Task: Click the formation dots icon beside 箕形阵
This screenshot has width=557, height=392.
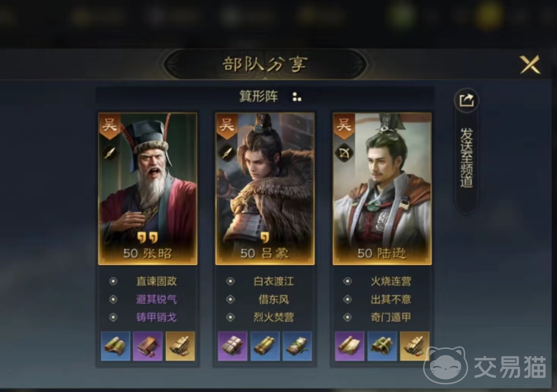Action: tap(297, 97)
